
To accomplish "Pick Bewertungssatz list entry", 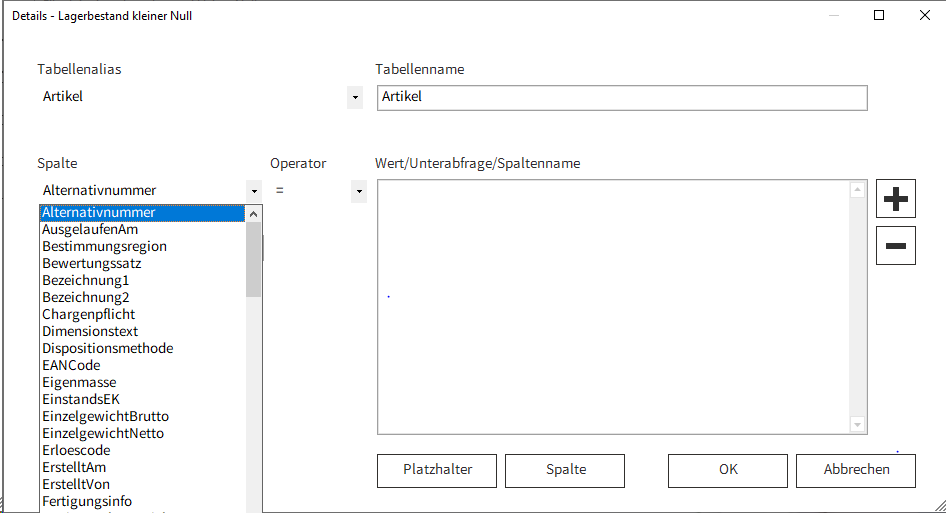I will (x=142, y=264).
